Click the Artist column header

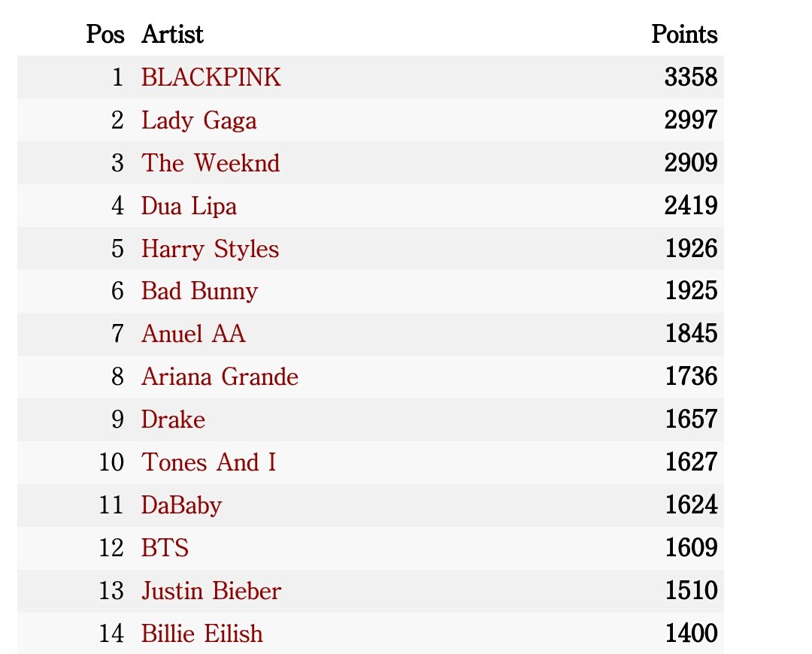pos(172,35)
